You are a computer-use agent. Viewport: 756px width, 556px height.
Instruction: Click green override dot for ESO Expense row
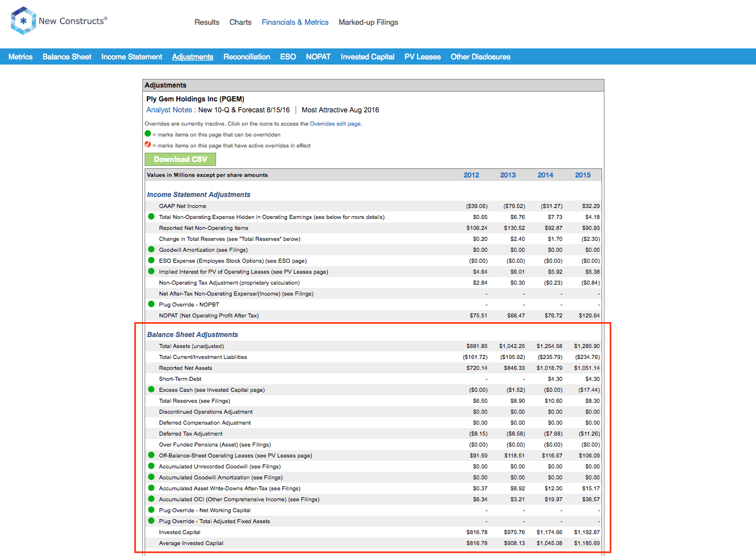point(152,260)
